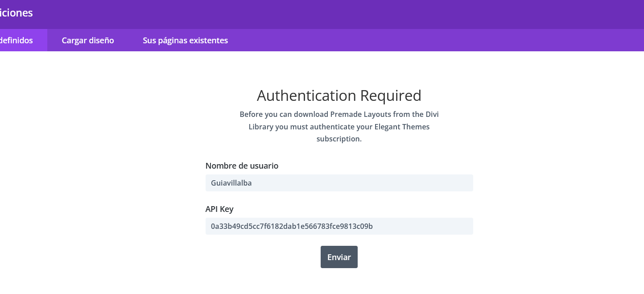Image resolution: width=644 pixels, height=294 pixels.
Task: Click the 'Nombre de usuario' field label
Action: pos(242,166)
